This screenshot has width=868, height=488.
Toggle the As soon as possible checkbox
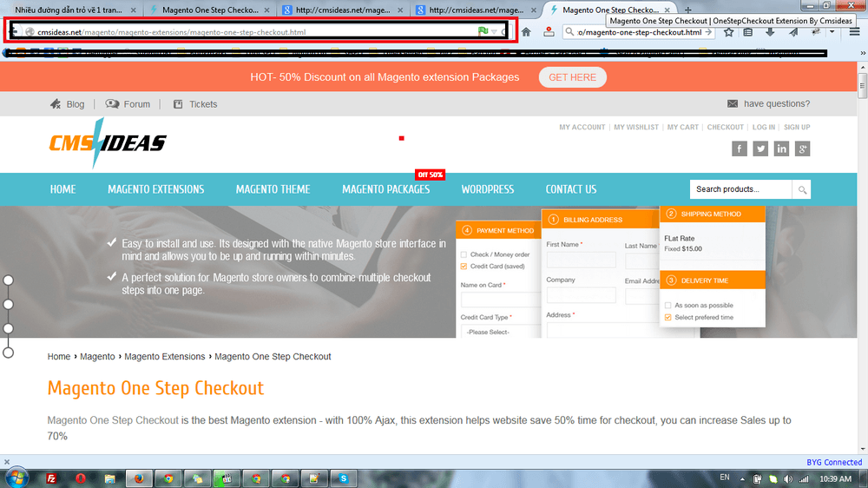[667, 305]
